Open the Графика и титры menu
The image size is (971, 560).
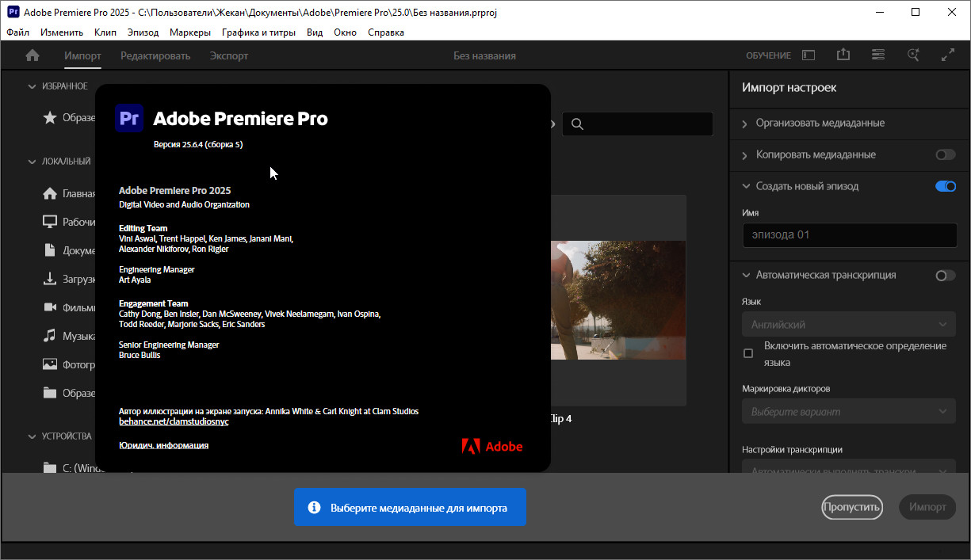[258, 32]
